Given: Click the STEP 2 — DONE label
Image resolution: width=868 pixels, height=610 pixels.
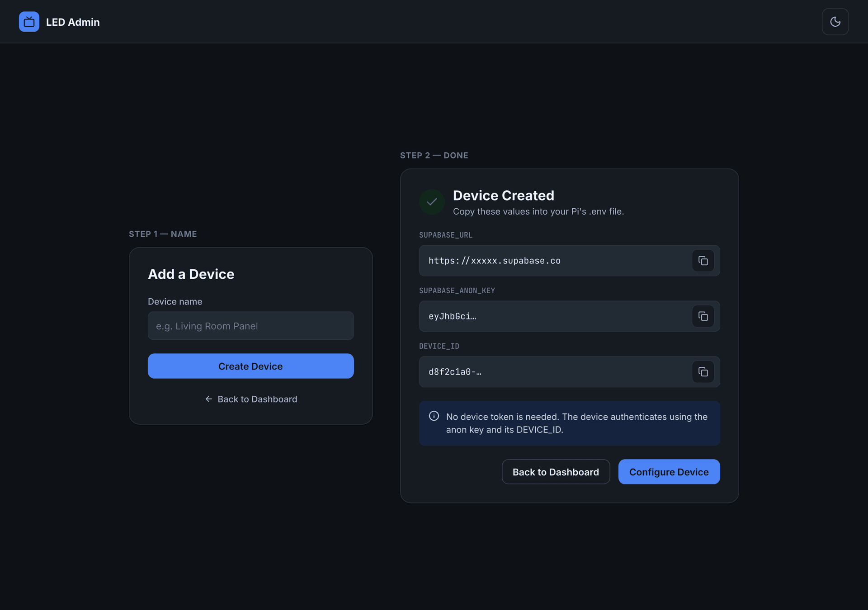Looking at the screenshot, I should click(434, 155).
